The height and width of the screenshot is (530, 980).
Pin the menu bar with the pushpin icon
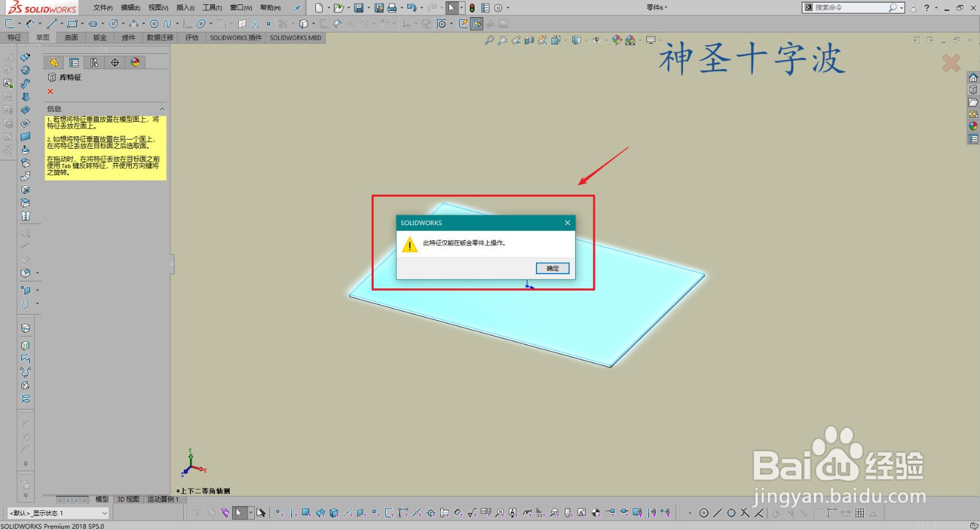pyautogui.click(x=298, y=8)
